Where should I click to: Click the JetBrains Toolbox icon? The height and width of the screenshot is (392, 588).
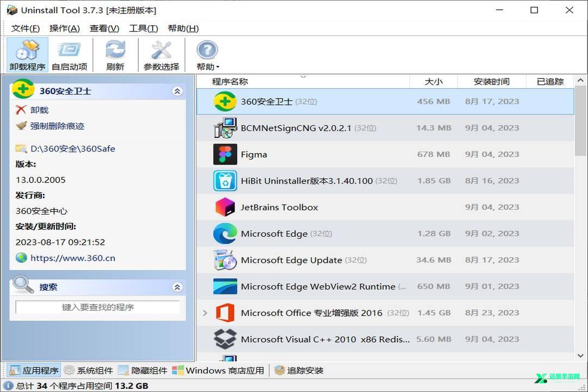(225, 207)
